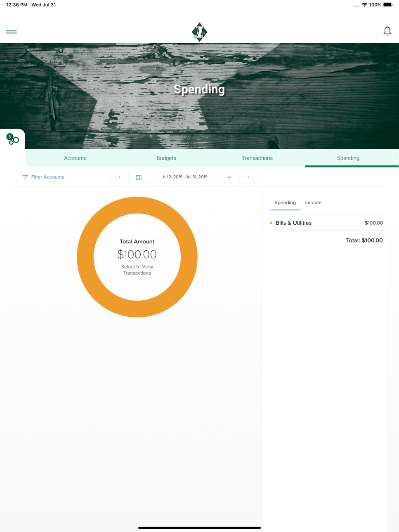The width and height of the screenshot is (399, 532).
Task: Switch to the Budgets tab
Action: pos(166,158)
